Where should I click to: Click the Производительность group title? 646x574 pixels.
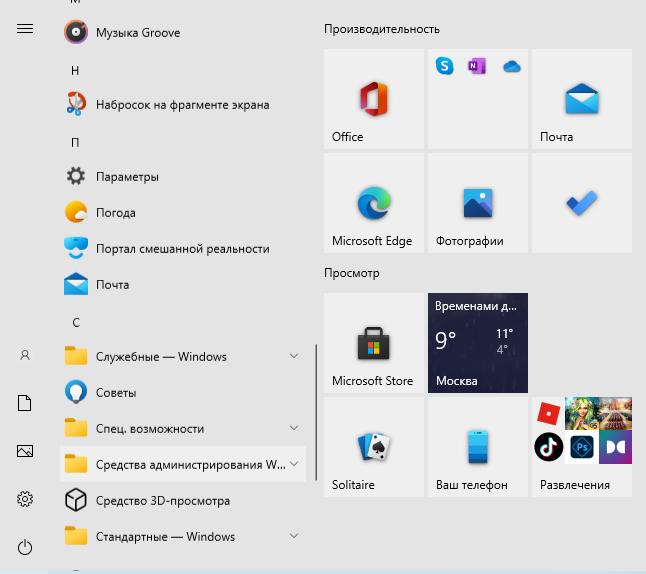(x=382, y=30)
